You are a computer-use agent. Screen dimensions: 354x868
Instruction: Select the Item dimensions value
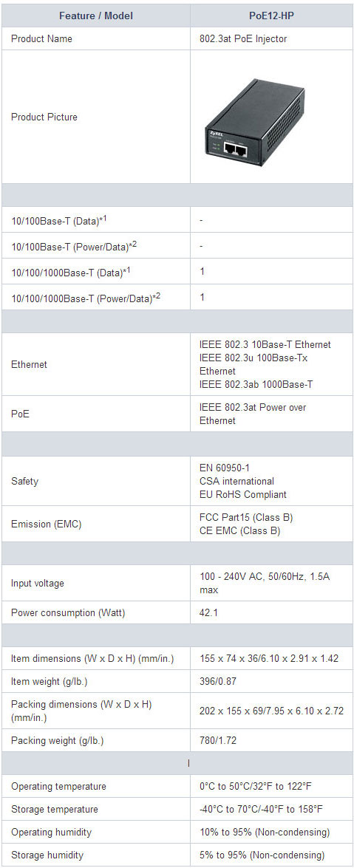tap(269, 659)
